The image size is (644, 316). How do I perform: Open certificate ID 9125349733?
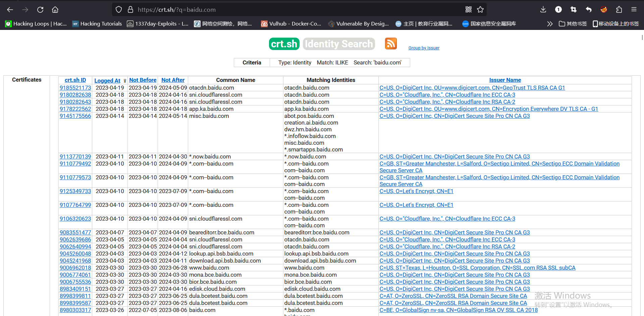click(x=75, y=191)
